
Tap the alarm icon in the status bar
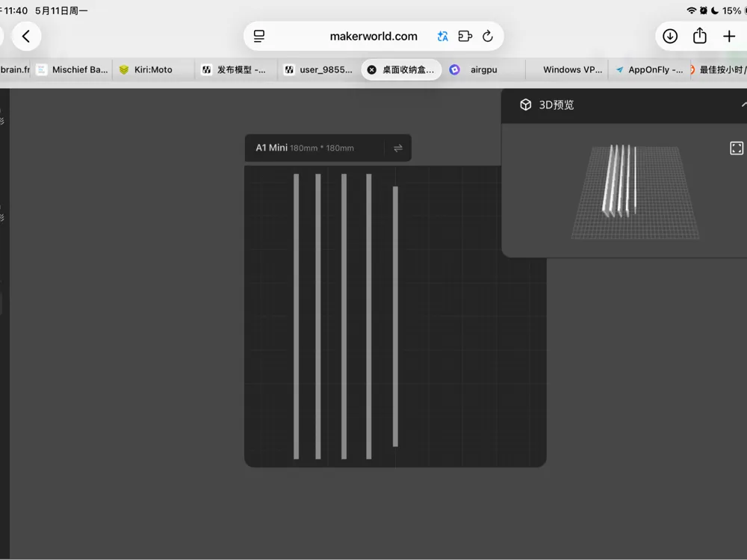(704, 10)
